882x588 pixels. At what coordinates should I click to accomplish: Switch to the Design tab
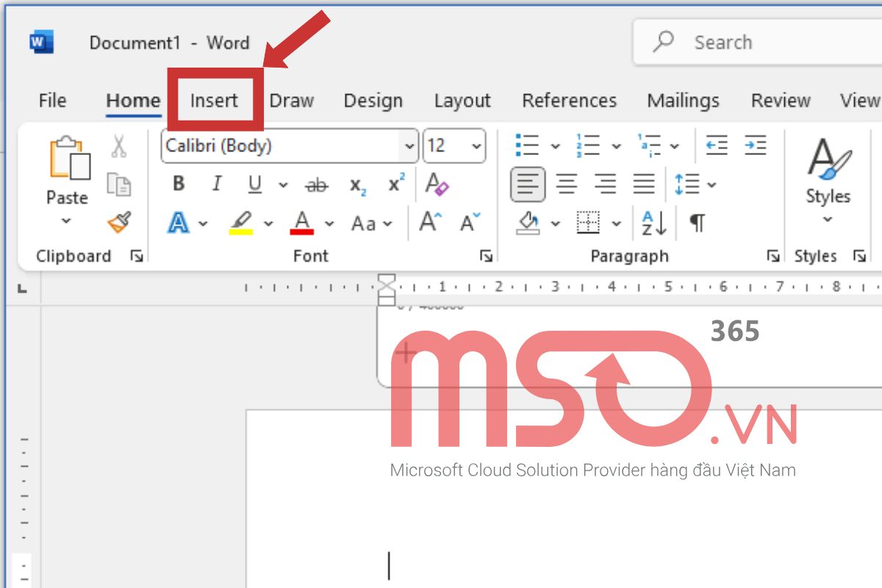pos(373,101)
